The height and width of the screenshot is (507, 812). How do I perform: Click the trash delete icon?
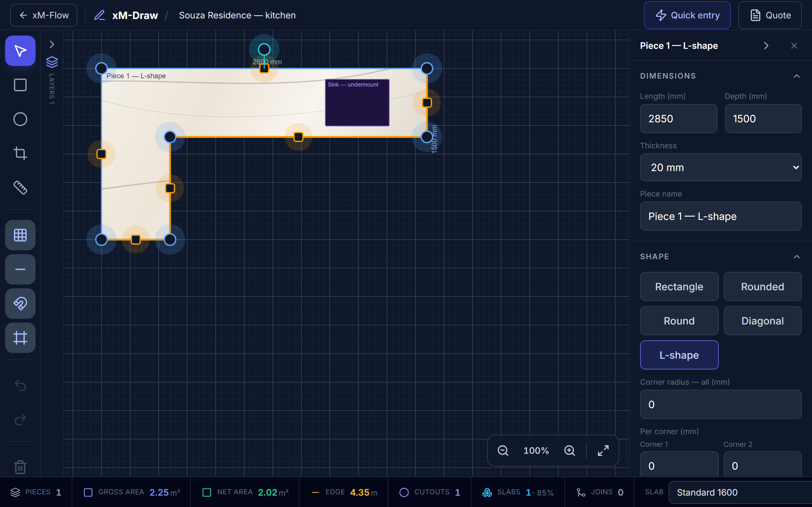click(20, 466)
